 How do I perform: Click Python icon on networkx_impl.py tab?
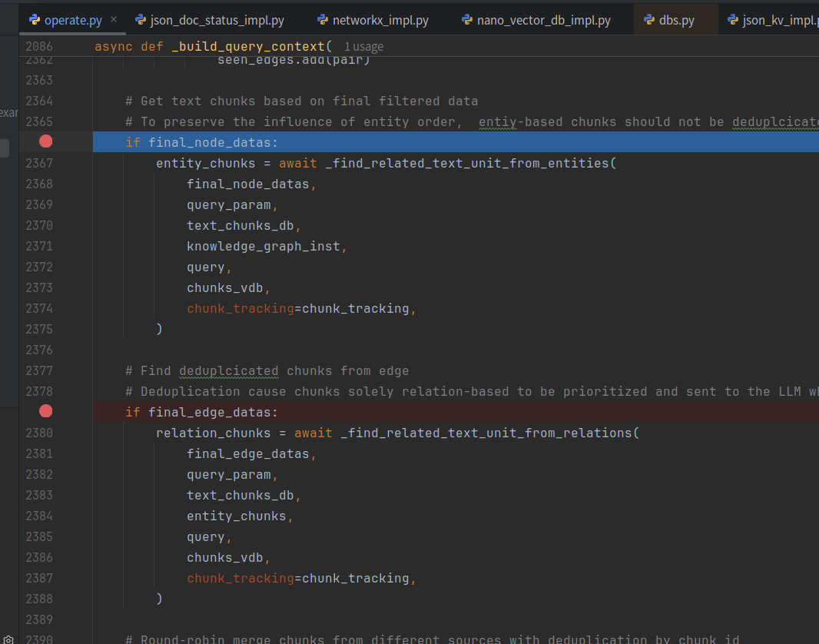(323, 20)
